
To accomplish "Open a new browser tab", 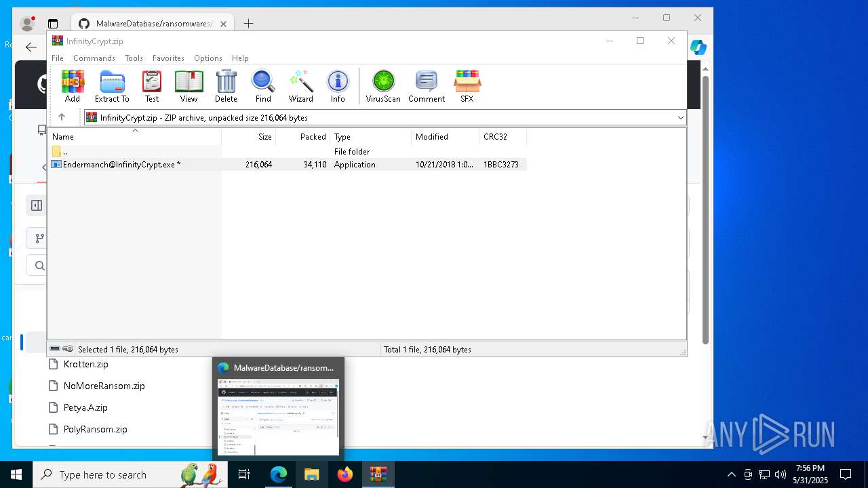I will point(248,24).
